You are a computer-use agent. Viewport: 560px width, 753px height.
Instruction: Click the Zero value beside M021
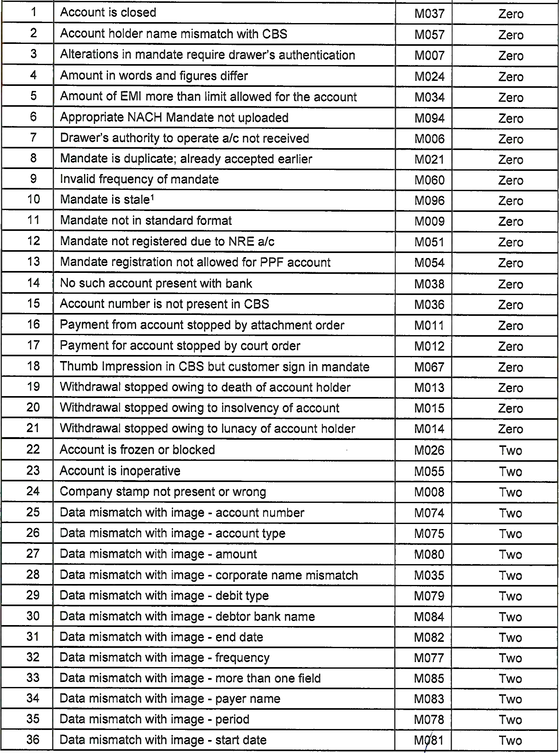tap(510, 160)
